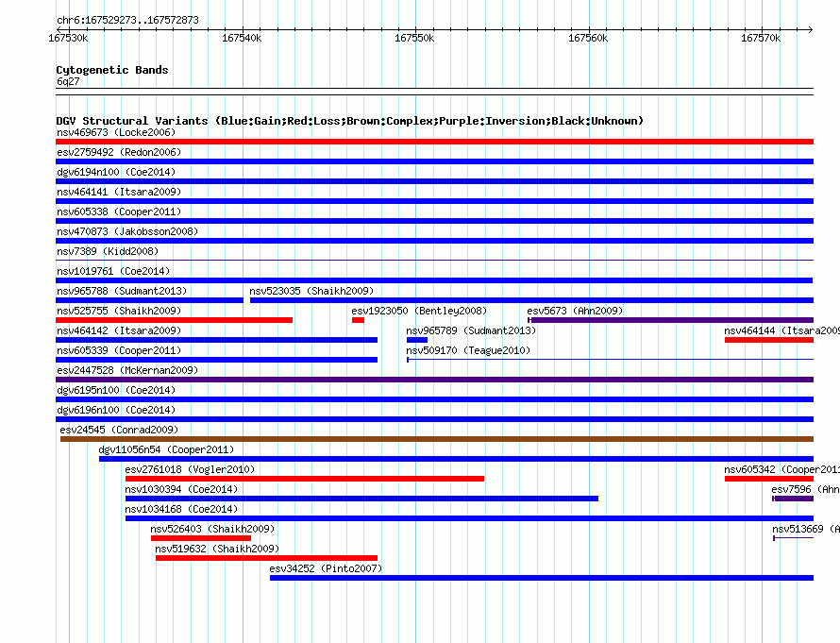
Task: Click the esv7596 (Ahn) label
Action: pos(806,489)
